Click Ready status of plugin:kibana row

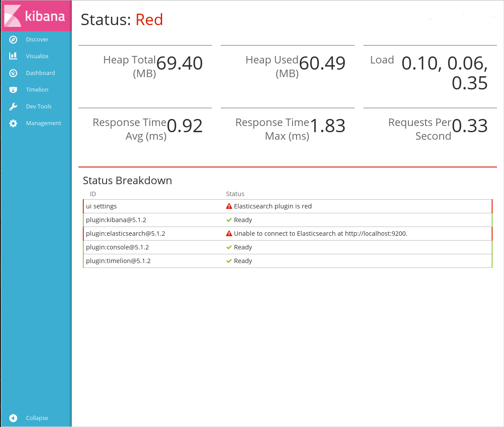(x=243, y=220)
